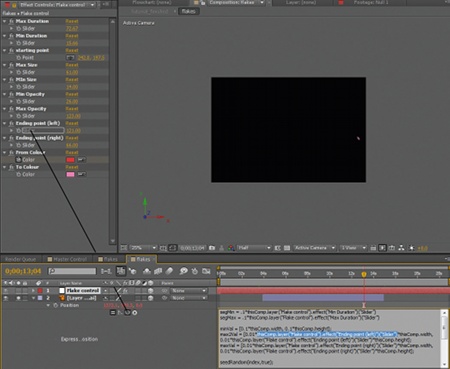Image resolution: width=450 pixels, height=369 pixels.
Task: Open the expression language menu arrow icon
Action: pyautogui.click(x=135, y=313)
